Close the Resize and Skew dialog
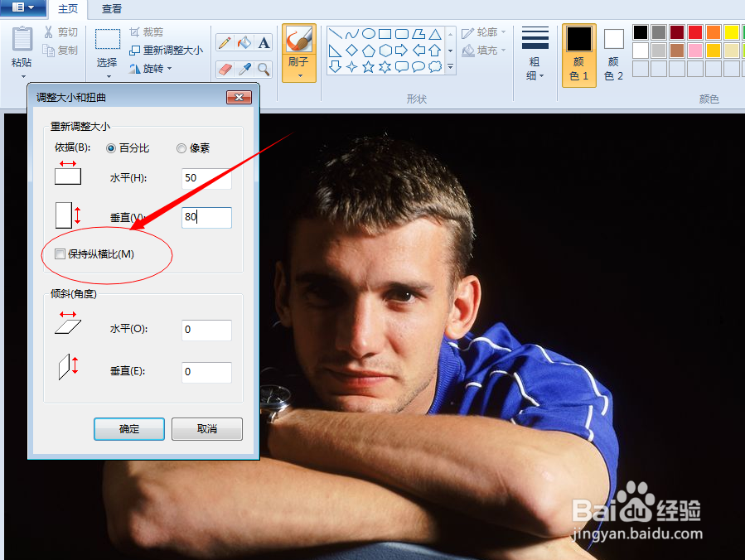The height and width of the screenshot is (560, 745). [x=239, y=98]
